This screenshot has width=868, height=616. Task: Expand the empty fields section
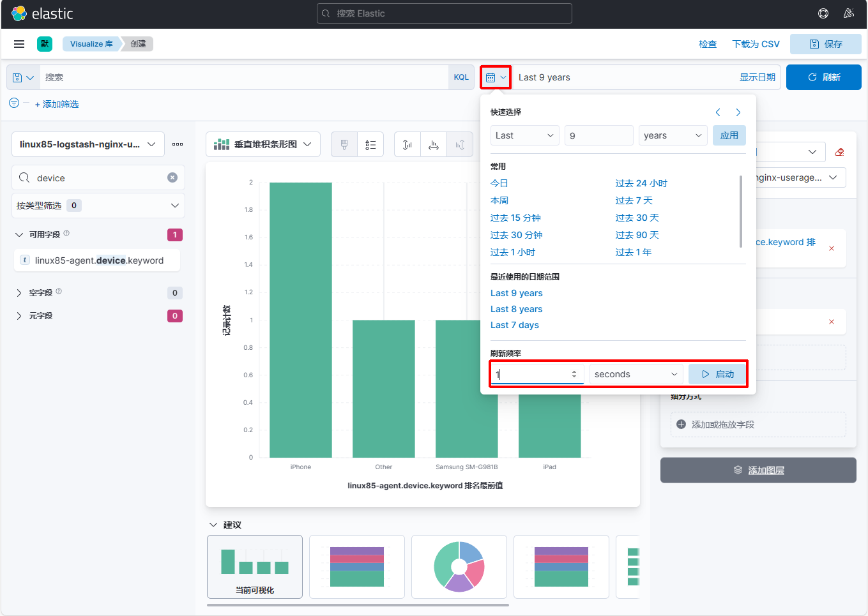[19, 293]
